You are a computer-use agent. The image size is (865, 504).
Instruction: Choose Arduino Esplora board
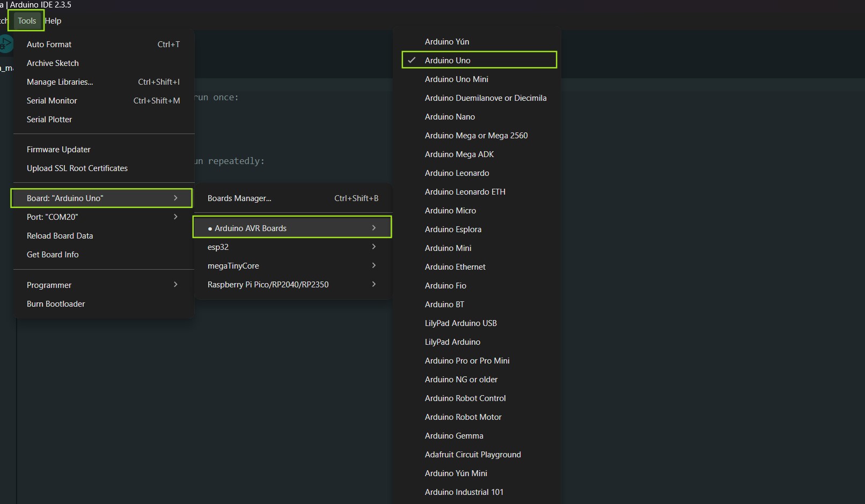pyautogui.click(x=477, y=229)
